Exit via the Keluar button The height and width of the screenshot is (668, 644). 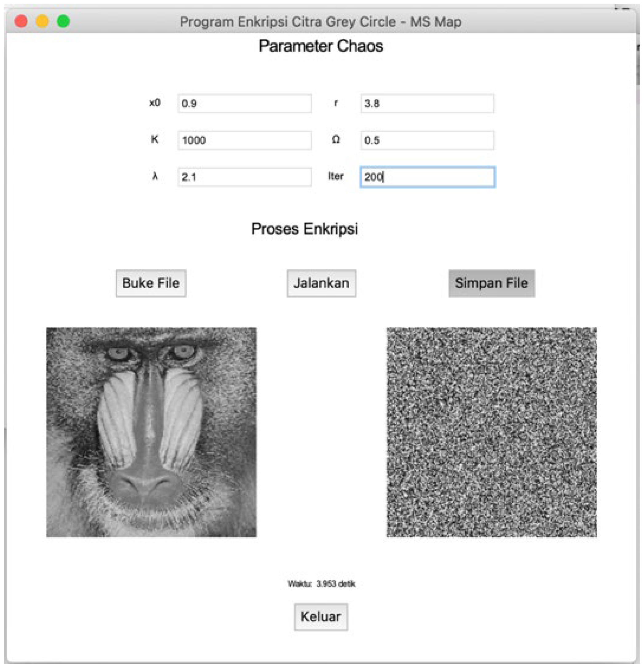pyautogui.click(x=321, y=617)
